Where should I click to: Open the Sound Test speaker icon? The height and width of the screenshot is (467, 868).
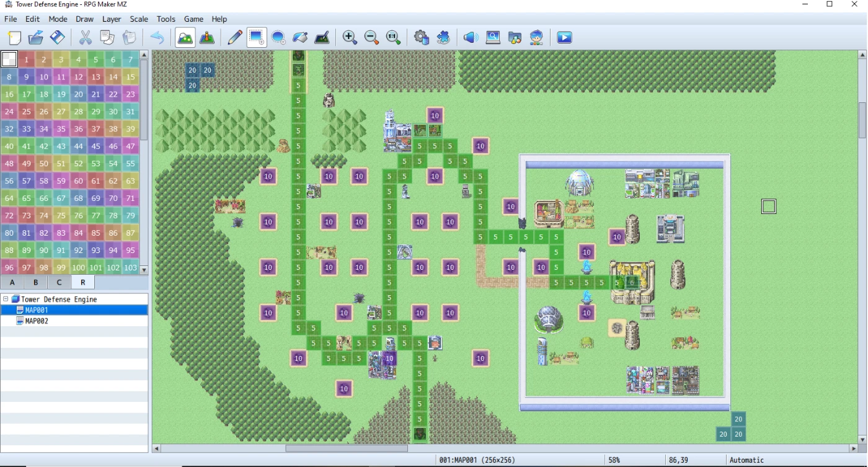pyautogui.click(x=471, y=38)
